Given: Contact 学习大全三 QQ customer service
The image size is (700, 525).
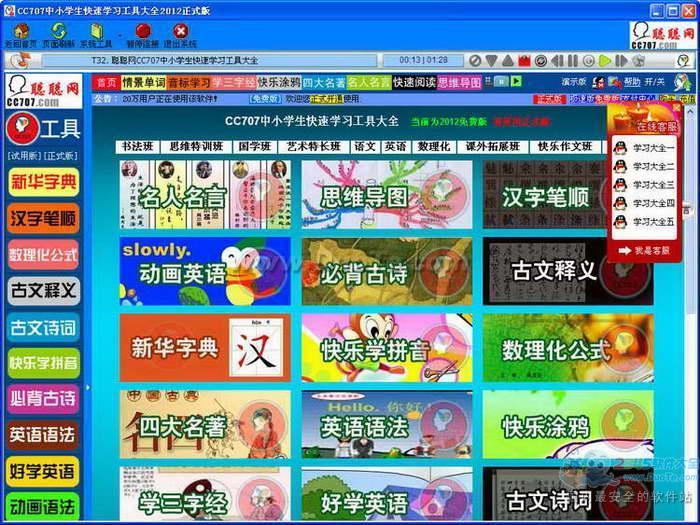Looking at the screenshot, I should pyautogui.click(x=643, y=184).
